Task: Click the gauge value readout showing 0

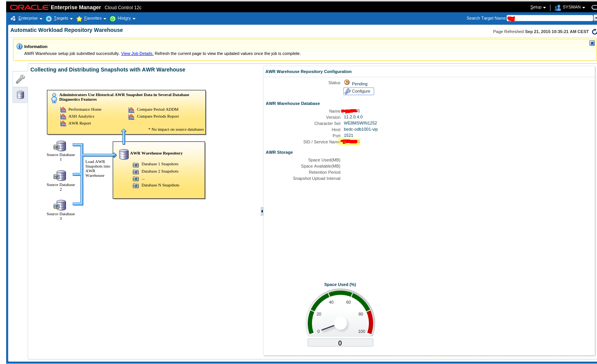Action: click(x=340, y=343)
